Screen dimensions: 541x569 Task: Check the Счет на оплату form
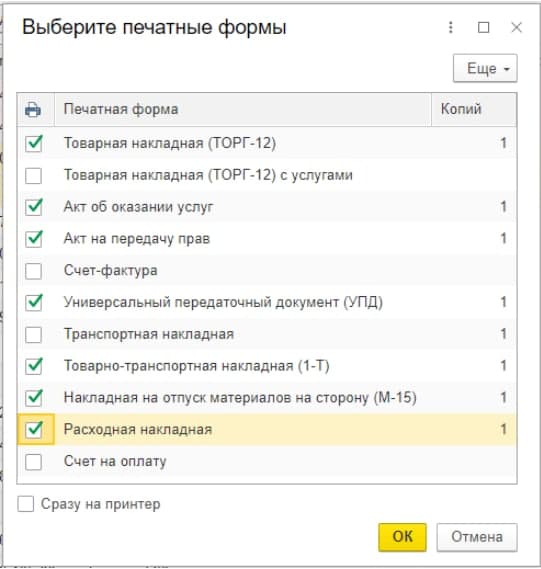(33, 462)
